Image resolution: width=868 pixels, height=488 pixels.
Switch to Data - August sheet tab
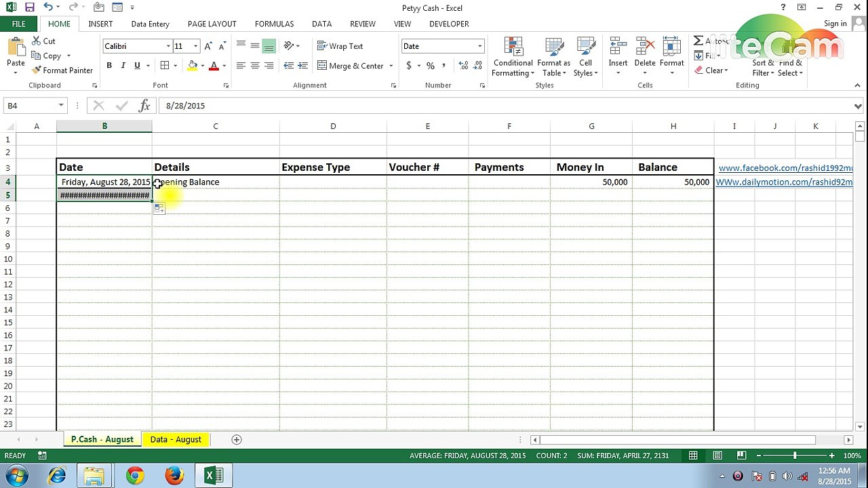[x=176, y=439]
